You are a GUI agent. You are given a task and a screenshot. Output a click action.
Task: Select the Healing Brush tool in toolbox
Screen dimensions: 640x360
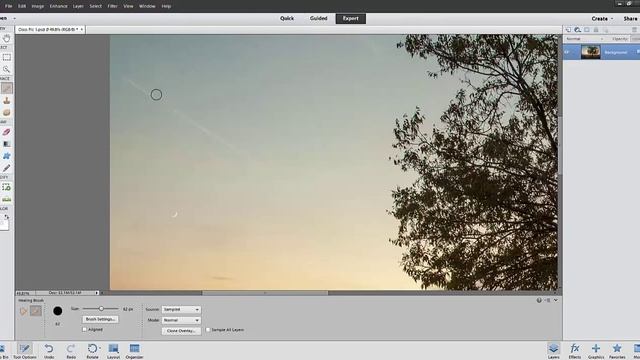click(x=7, y=88)
